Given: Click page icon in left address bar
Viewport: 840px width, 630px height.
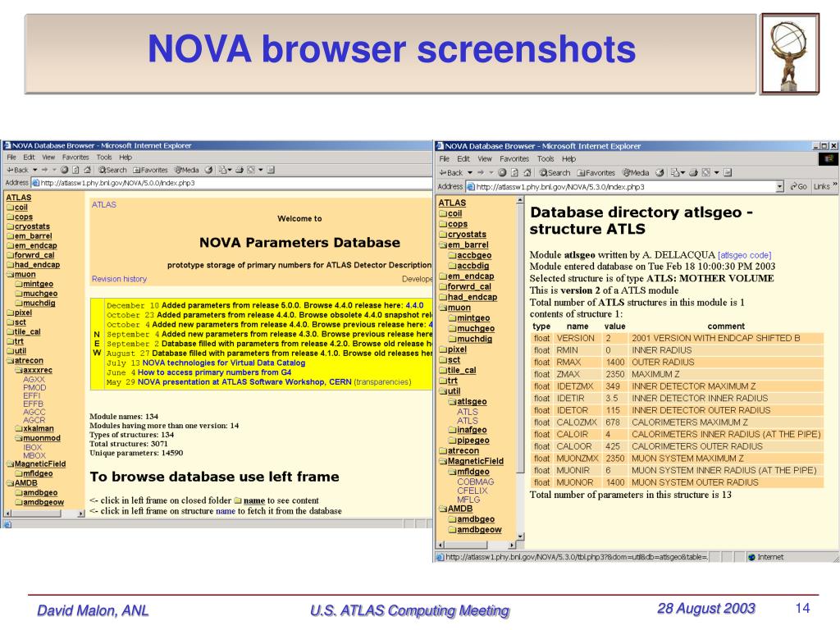Looking at the screenshot, I should 35,183.
